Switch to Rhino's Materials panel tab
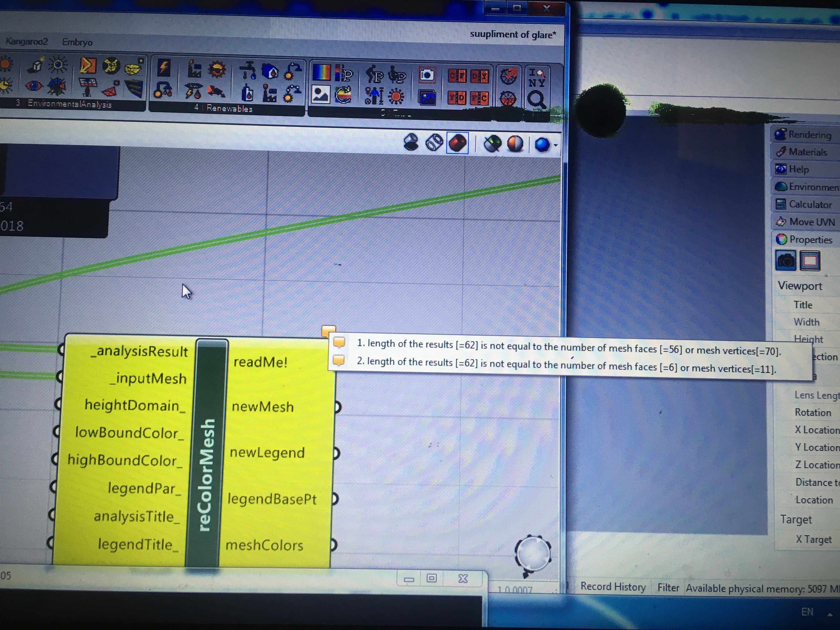Image resolution: width=840 pixels, height=630 pixels. (x=808, y=152)
